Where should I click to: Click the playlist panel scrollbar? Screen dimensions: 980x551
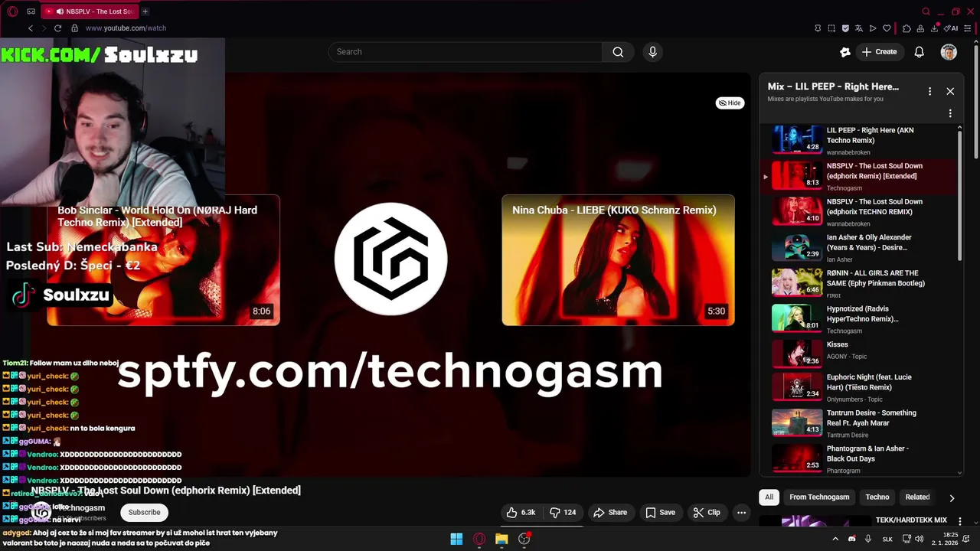960,195
